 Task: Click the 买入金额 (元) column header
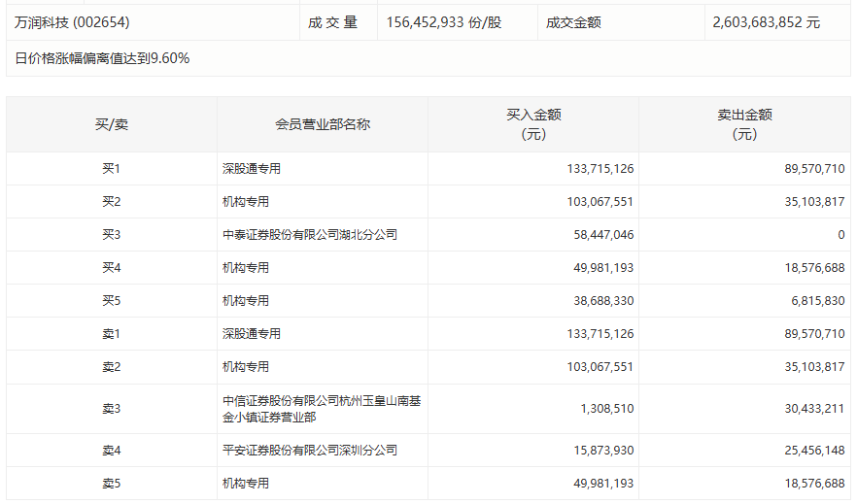click(533, 124)
